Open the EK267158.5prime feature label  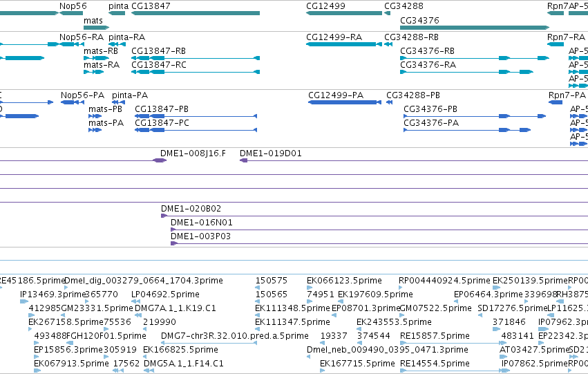[x=66, y=322]
